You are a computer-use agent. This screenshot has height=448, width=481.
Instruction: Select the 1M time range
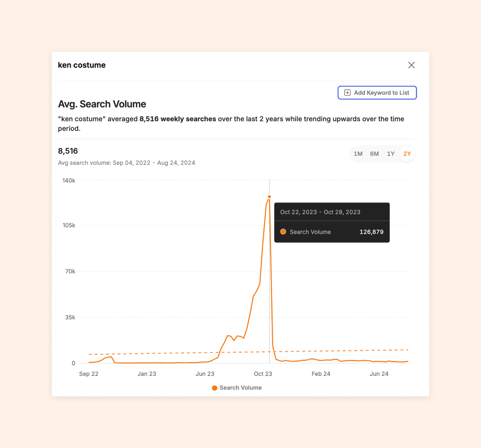pyautogui.click(x=358, y=154)
